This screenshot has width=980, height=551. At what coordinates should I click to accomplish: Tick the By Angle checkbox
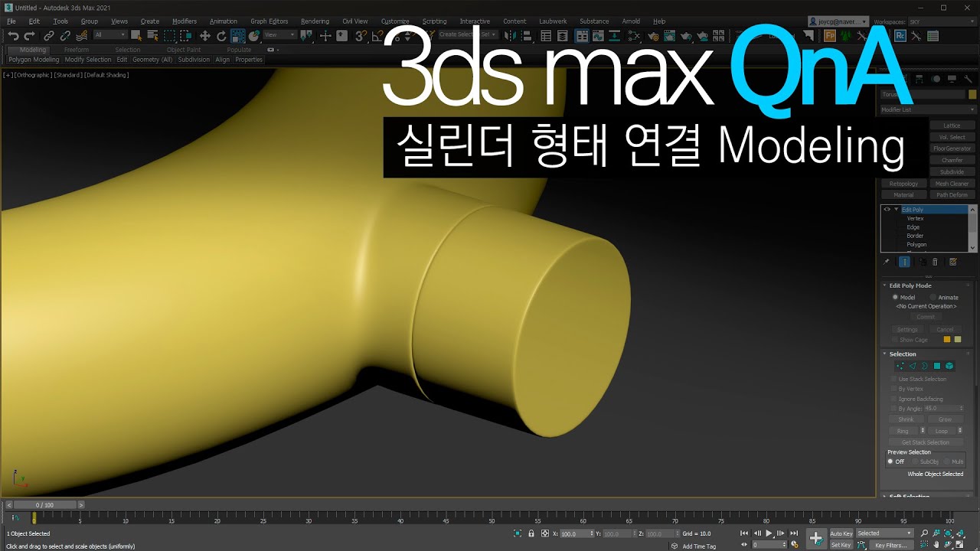point(894,409)
